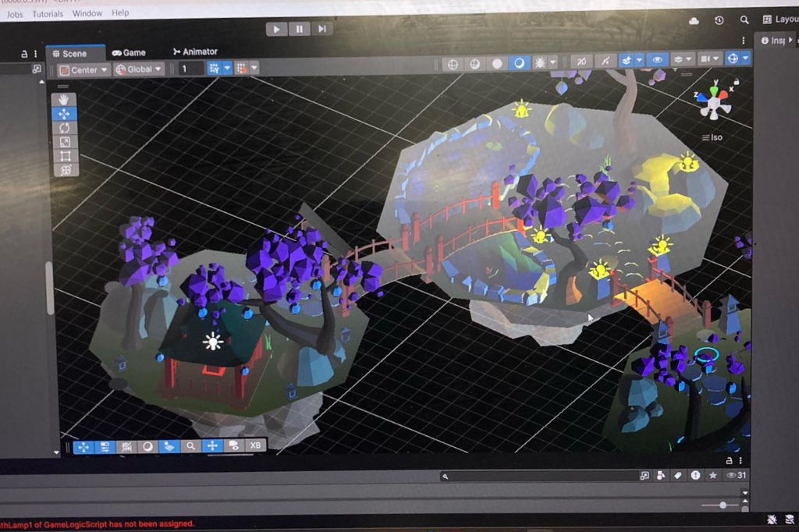Open version history clock icon
This screenshot has height=532, width=799.
719,20
